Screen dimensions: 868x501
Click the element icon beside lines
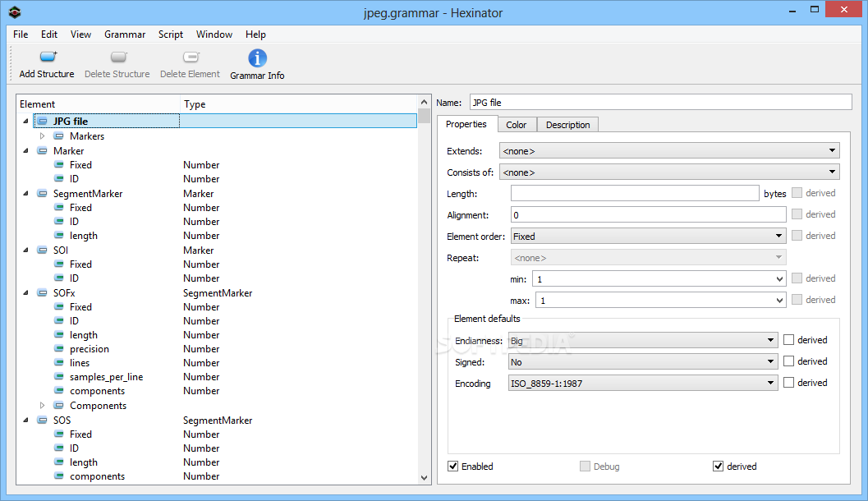pos(58,362)
